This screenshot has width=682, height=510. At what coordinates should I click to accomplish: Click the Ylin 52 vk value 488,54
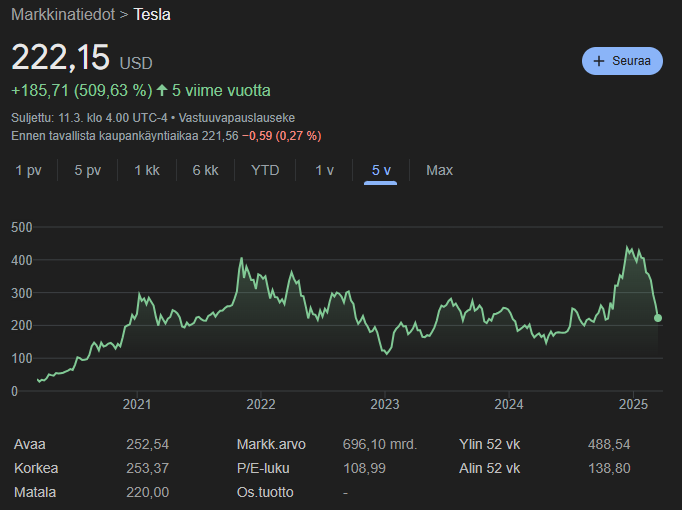tap(609, 444)
